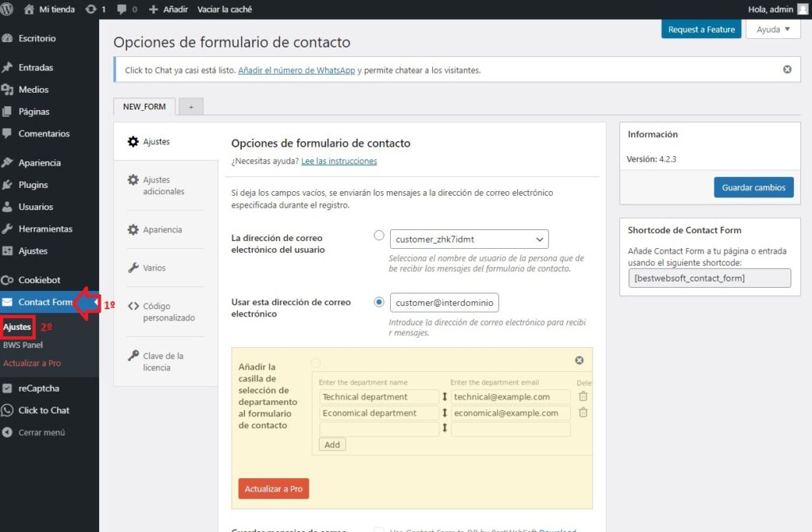Dismiss the Click to Chat notice

pos(787,70)
